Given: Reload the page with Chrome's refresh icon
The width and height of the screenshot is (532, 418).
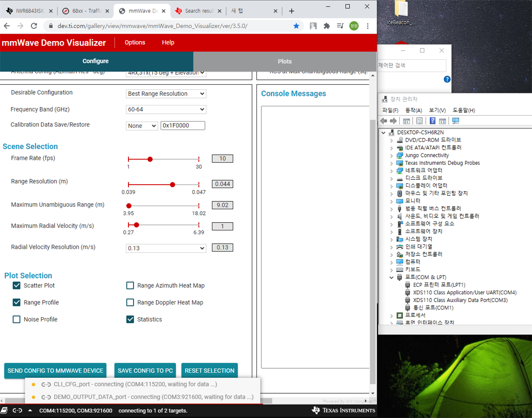Looking at the screenshot, I should tap(34, 26).
